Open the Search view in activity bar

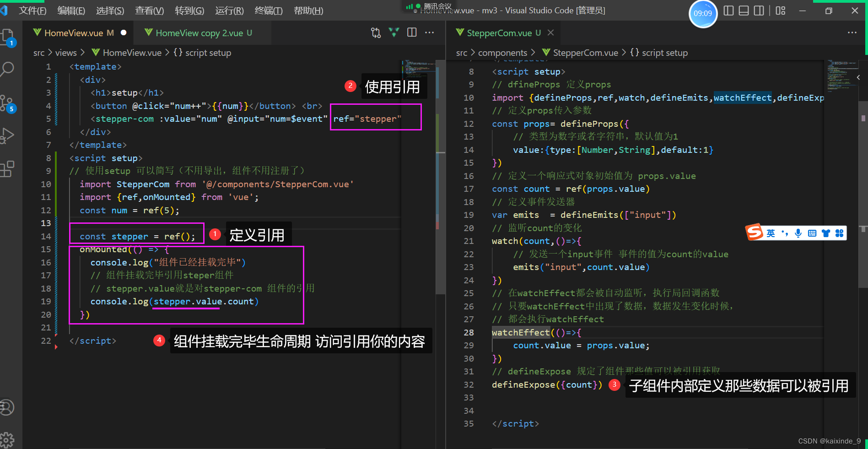[x=7, y=69]
